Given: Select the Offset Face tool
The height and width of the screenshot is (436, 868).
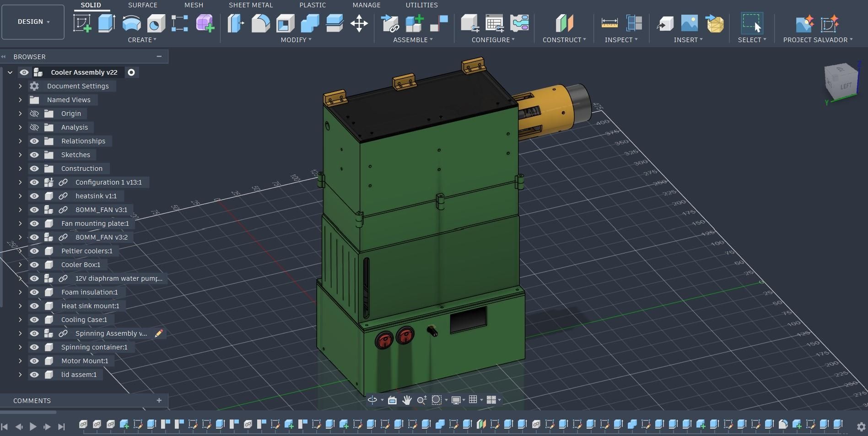Looking at the screenshot, I should pyautogui.click(x=334, y=23).
